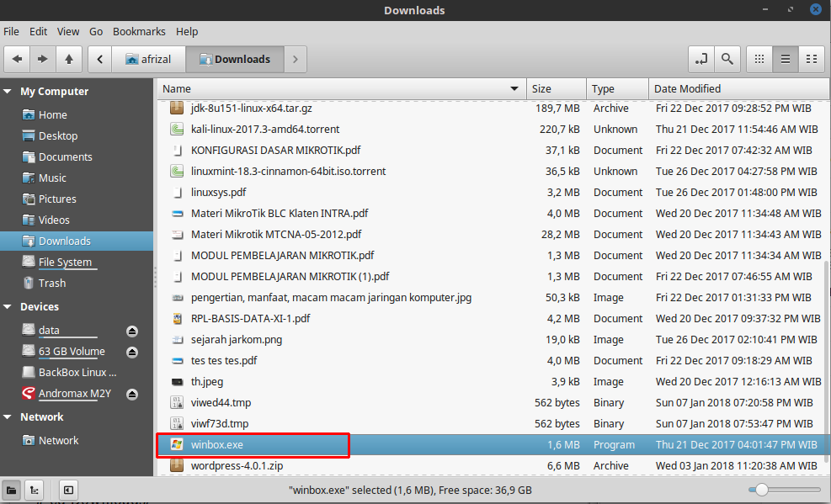Sort files by Size column

click(x=557, y=89)
